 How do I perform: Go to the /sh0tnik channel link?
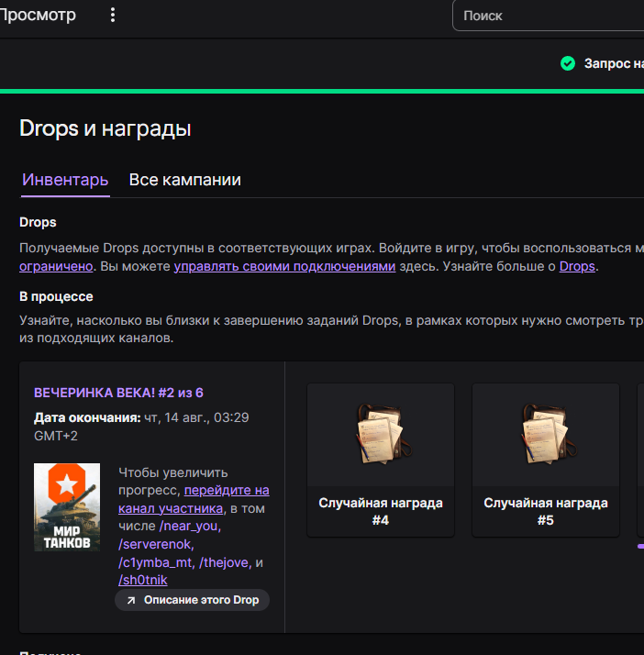[143, 580]
